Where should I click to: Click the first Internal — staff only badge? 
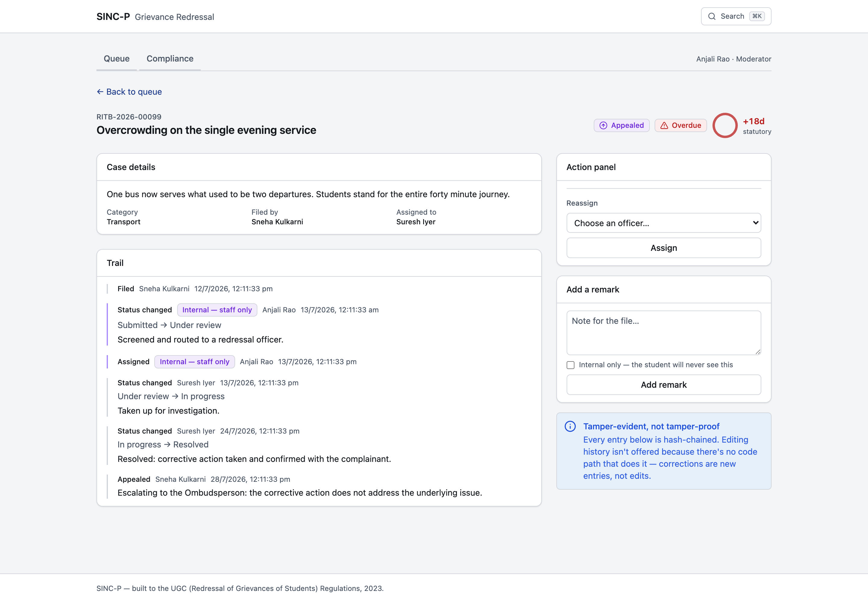pos(217,310)
